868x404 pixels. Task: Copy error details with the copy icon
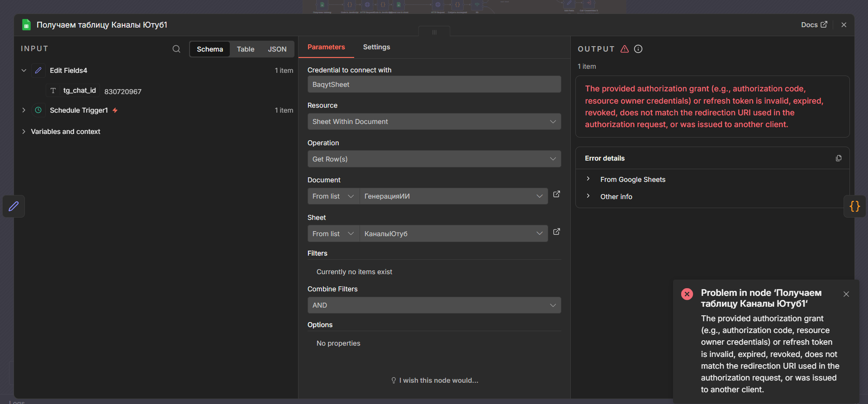click(x=839, y=158)
